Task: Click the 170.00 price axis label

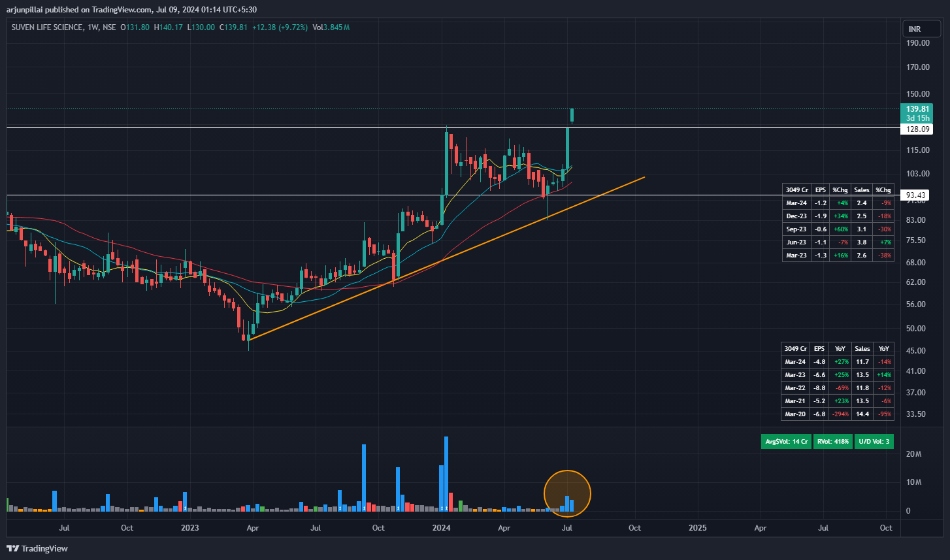Action: 918,67
